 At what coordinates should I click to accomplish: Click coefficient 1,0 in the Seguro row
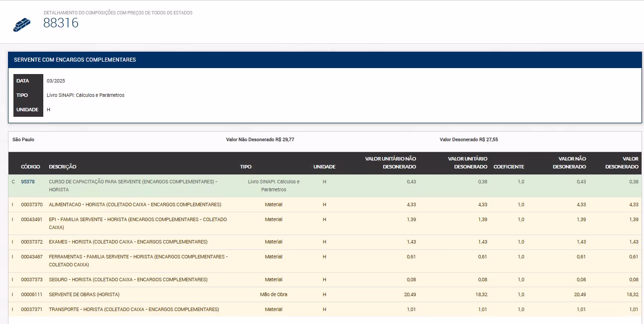[521, 280]
